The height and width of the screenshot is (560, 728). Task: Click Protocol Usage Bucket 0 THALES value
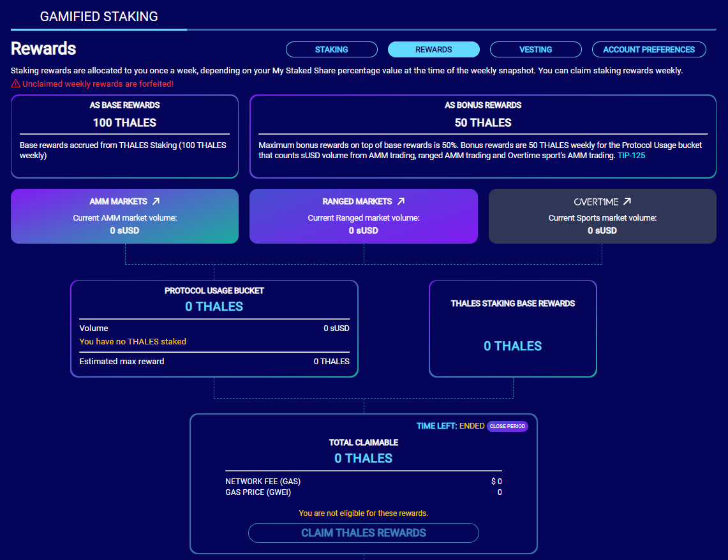point(214,307)
